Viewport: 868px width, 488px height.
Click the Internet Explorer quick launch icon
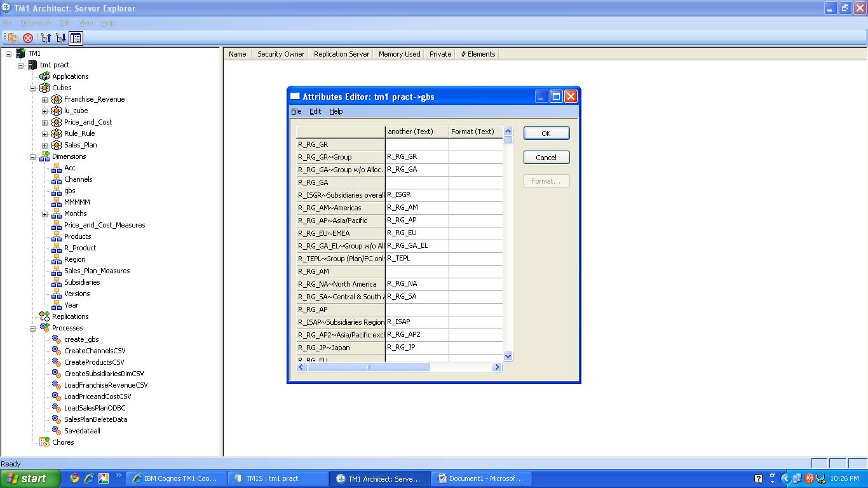[89, 478]
